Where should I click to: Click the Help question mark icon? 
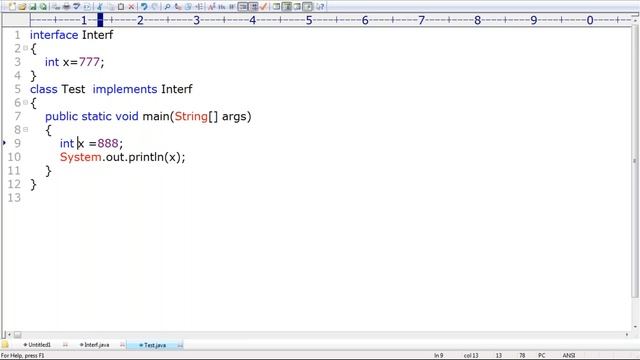point(320,7)
